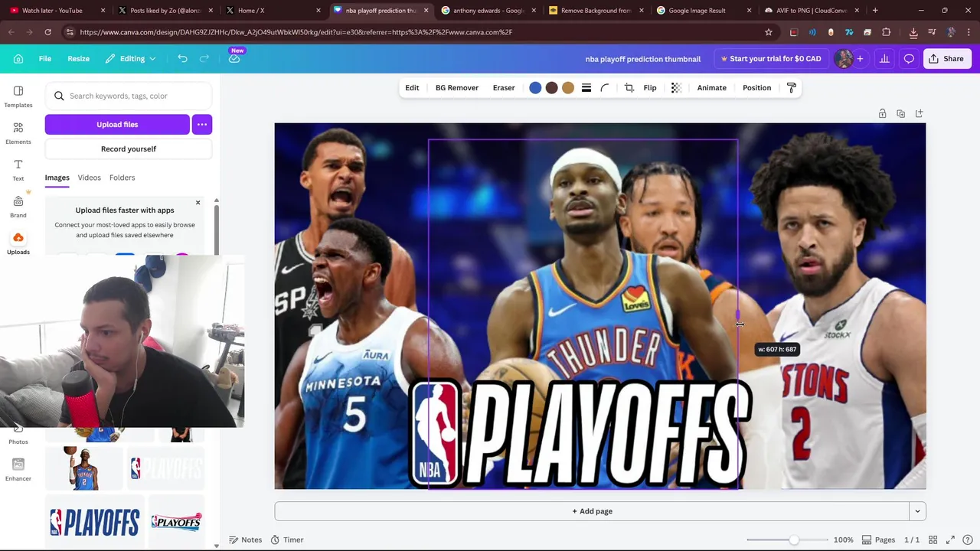Click the Position toolbar button
Image resolution: width=980 pixels, height=551 pixels.
[x=756, y=88]
